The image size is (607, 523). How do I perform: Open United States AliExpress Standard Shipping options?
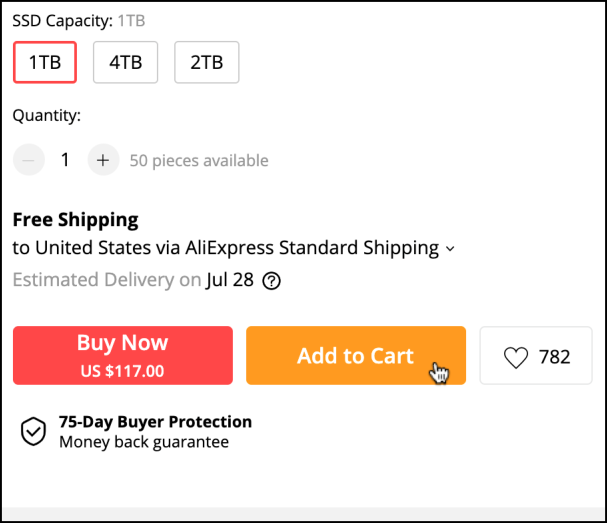click(226, 248)
